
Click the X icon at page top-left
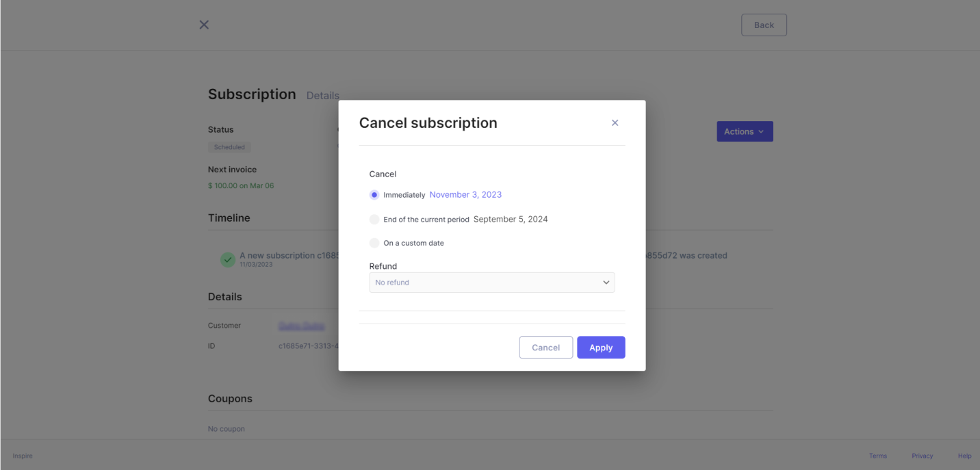204,25
